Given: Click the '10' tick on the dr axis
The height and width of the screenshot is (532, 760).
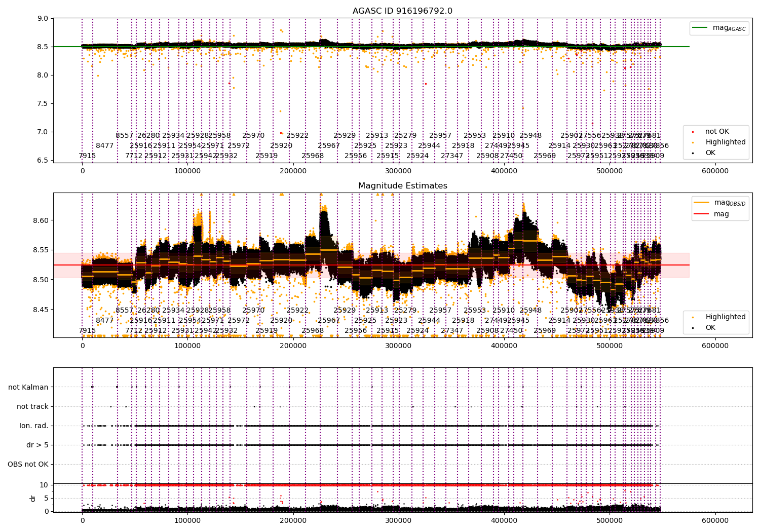Looking at the screenshot, I should coord(44,485).
